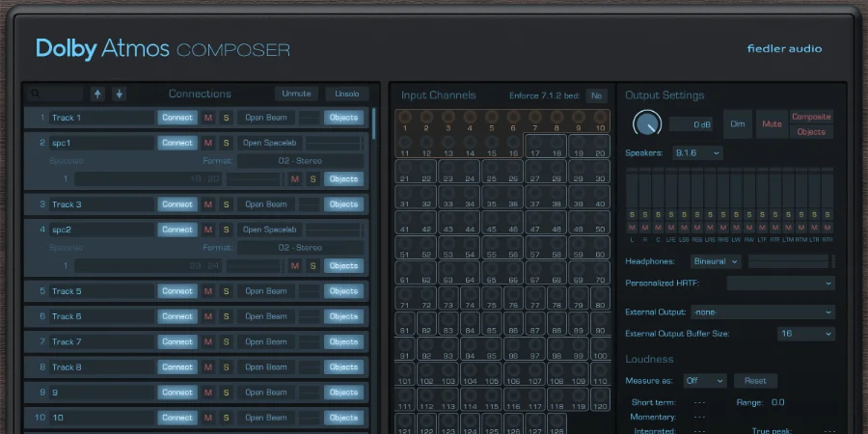868x434 pixels.
Task: Open spc1 Format 02 - Stereo selector
Action: [300, 161]
